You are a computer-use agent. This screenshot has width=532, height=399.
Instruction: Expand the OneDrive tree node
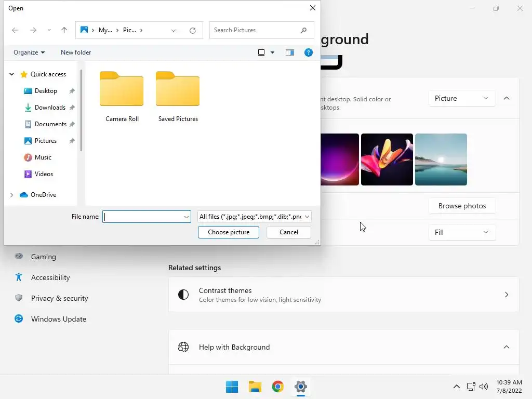click(11, 195)
